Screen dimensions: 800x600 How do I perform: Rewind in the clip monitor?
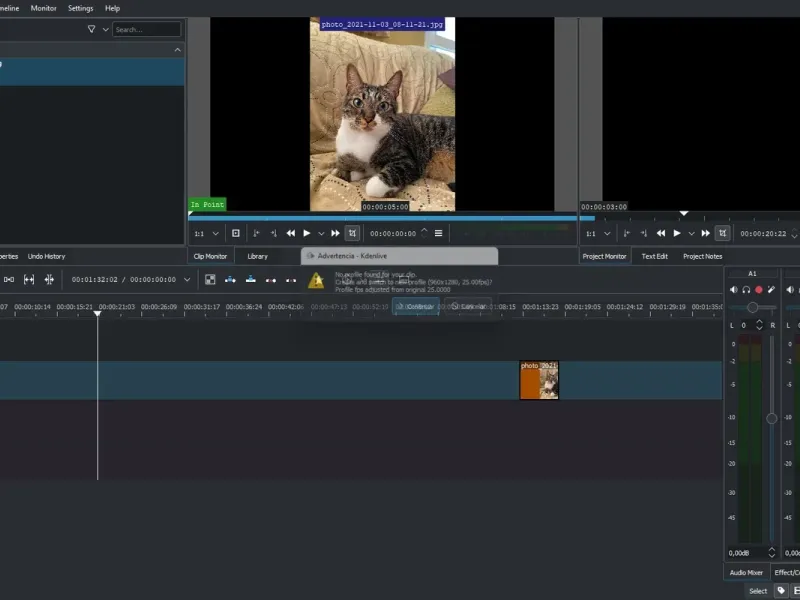pos(291,233)
